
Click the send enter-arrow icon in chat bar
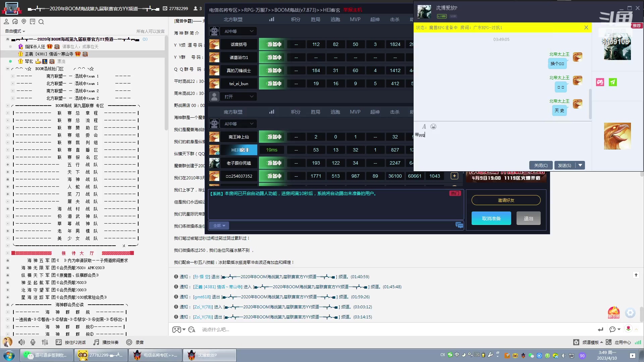pyautogui.click(x=600, y=329)
